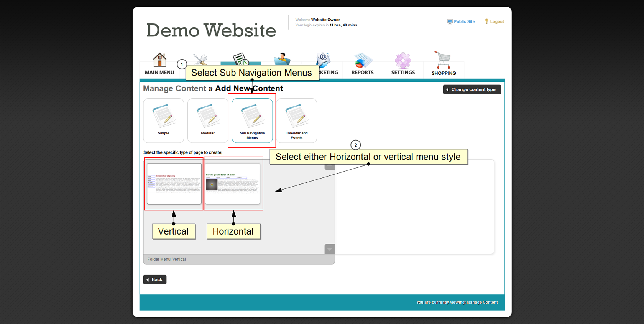644x324 pixels.
Task: Select Calendar and Events content type
Action: click(x=296, y=120)
